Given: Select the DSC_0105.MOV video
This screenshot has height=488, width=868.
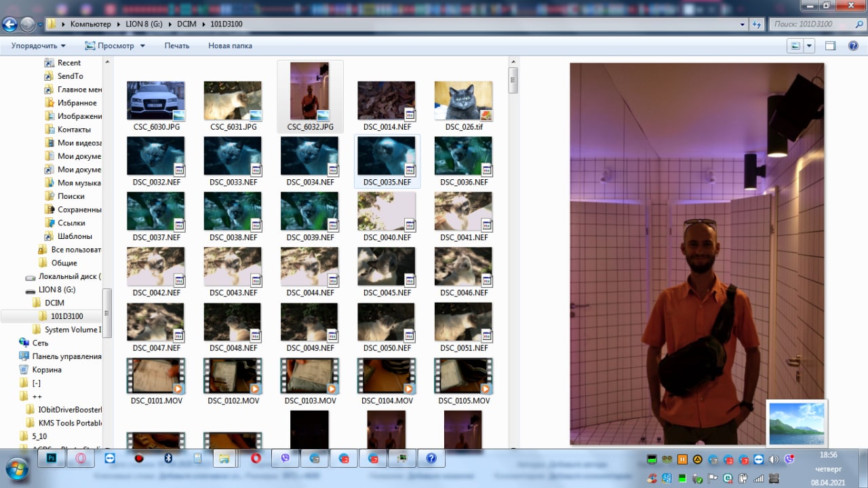Looking at the screenshot, I should point(464,381).
